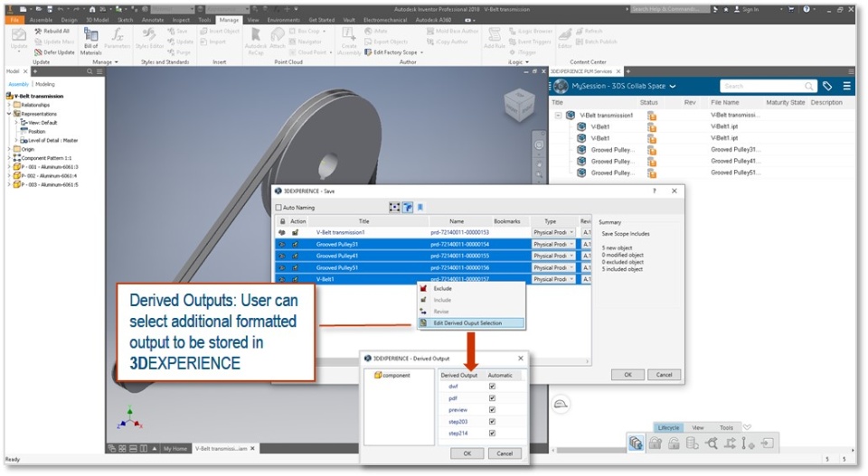
Task: Switch to the Inspect ribbon tab
Action: pos(181,20)
